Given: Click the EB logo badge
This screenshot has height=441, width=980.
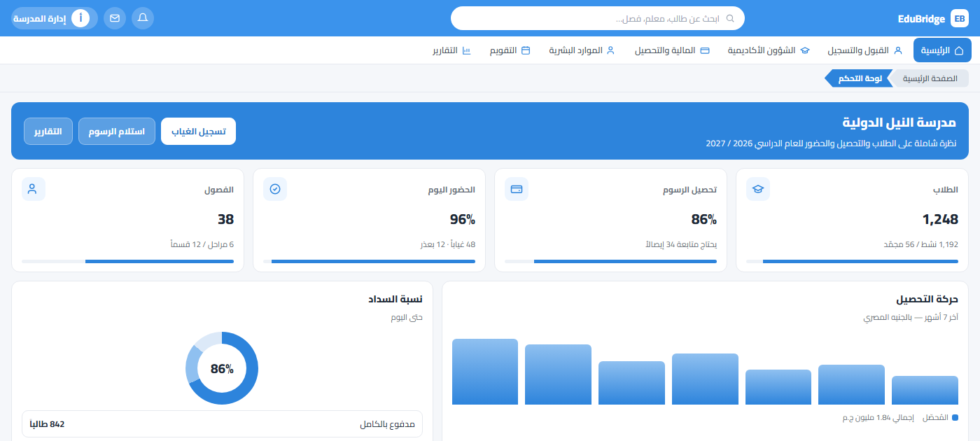Looking at the screenshot, I should click(960, 18).
